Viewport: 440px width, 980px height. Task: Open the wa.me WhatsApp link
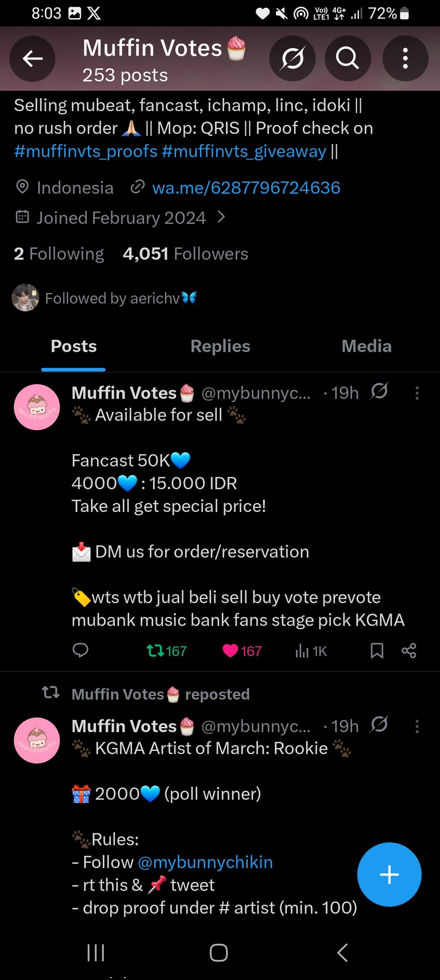[246, 188]
